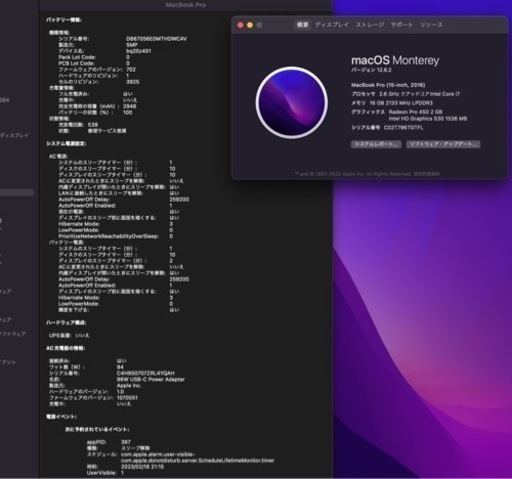Viewport: 512px width, 479px height.
Task: Select ファームウェアのバージョン 1070051 row
Action: click(93, 398)
